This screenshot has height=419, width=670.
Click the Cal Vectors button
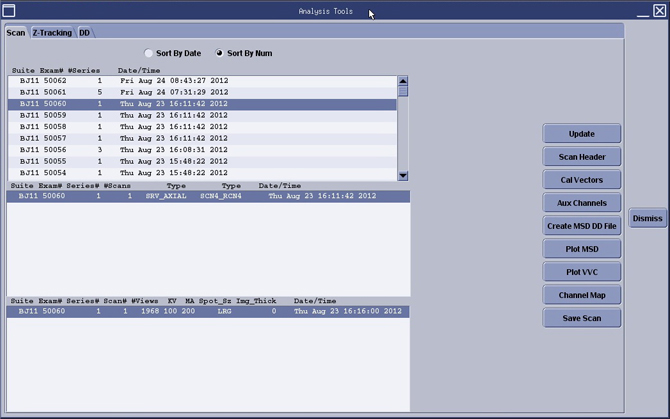(x=582, y=180)
